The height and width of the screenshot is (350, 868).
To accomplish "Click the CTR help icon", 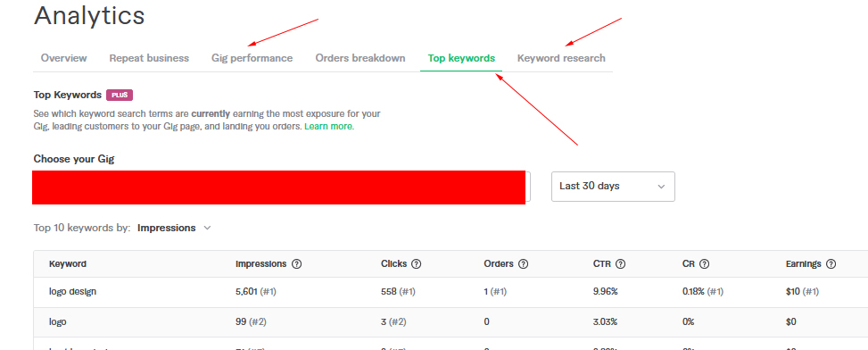I will (621, 264).
